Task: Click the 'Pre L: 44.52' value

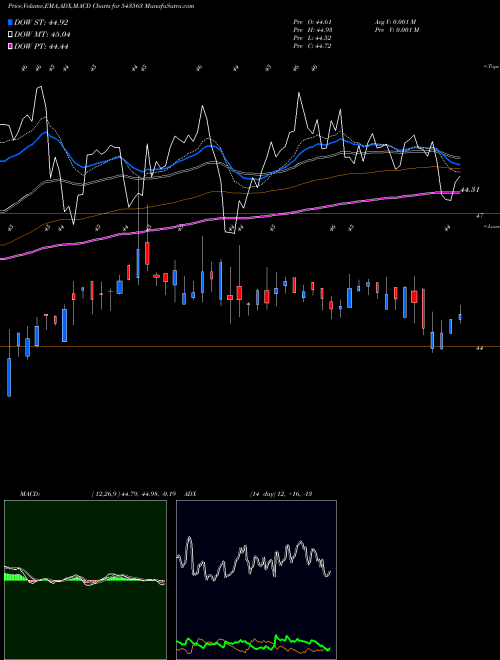Action: point(313,38)
